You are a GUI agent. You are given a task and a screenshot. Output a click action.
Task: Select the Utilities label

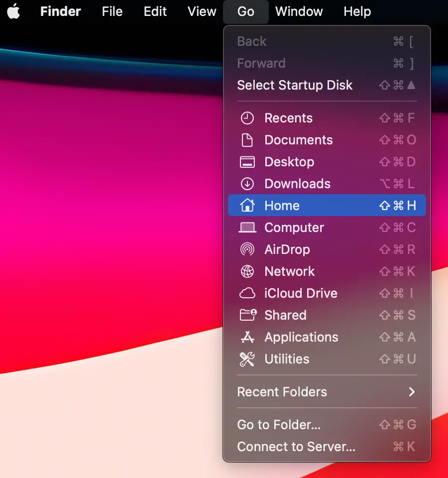tap(287, 359)
